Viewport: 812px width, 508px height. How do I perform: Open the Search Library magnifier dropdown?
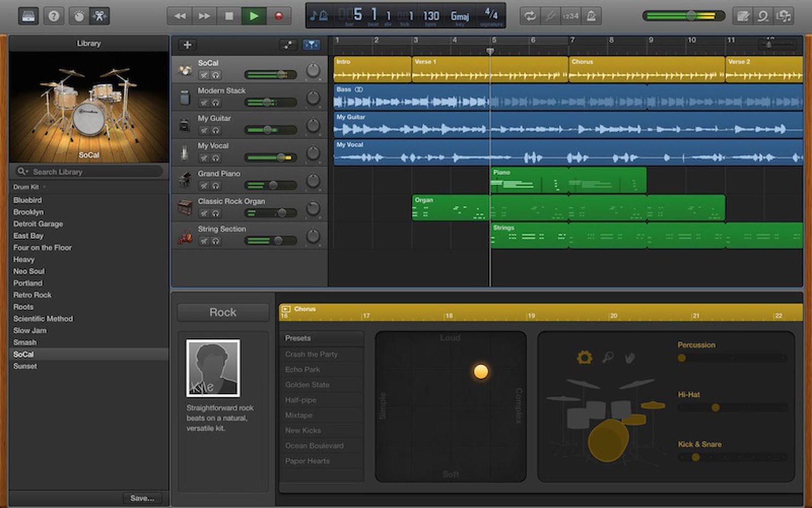[x=24, y=172]
